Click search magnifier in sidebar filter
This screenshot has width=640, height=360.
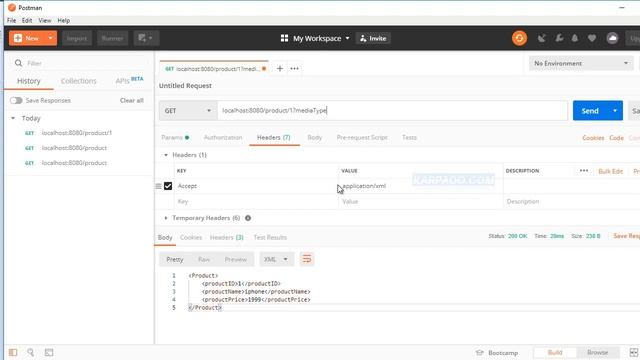point(18,63)
